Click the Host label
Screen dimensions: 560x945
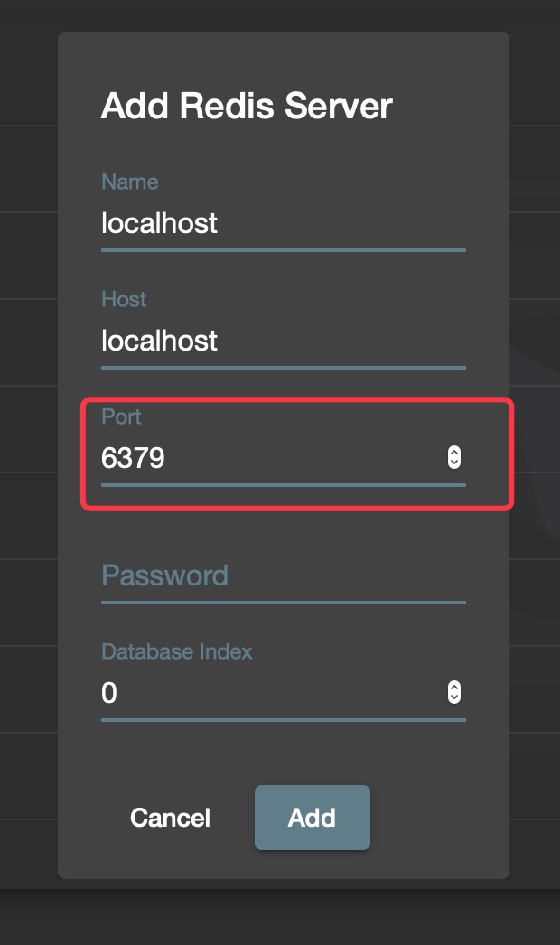(124, 299)
